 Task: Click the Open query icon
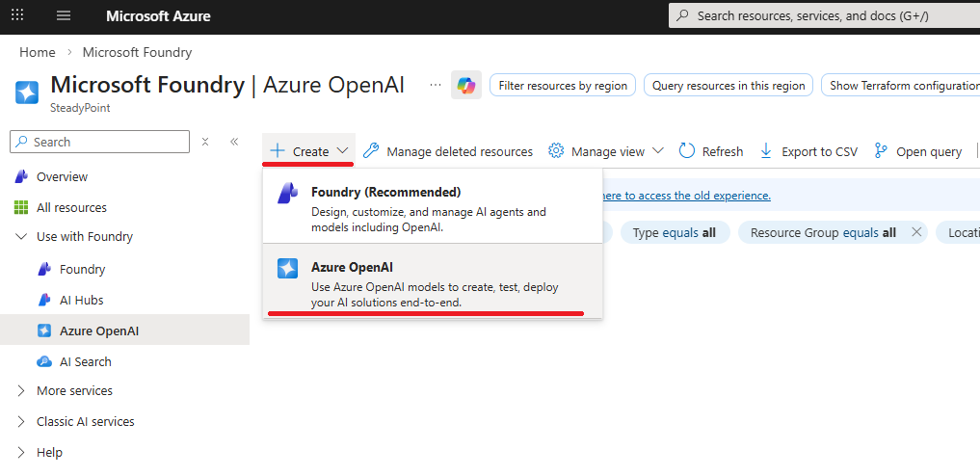point(881,151)
